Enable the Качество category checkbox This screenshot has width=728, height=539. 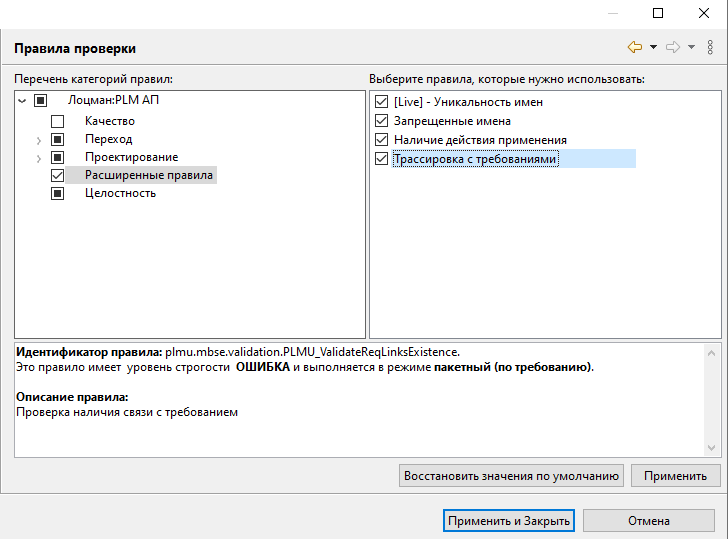point(58,121)
